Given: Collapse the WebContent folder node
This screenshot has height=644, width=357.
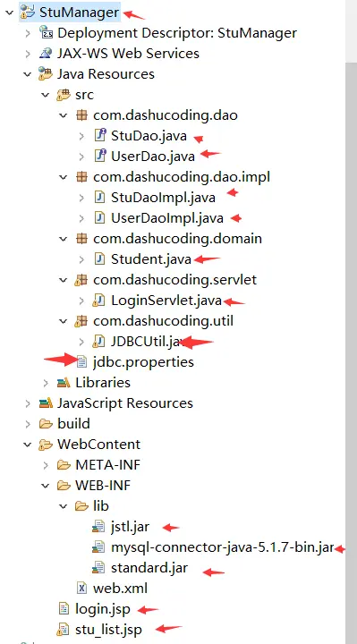Looking at the screenshot, I should click(28, 445).
